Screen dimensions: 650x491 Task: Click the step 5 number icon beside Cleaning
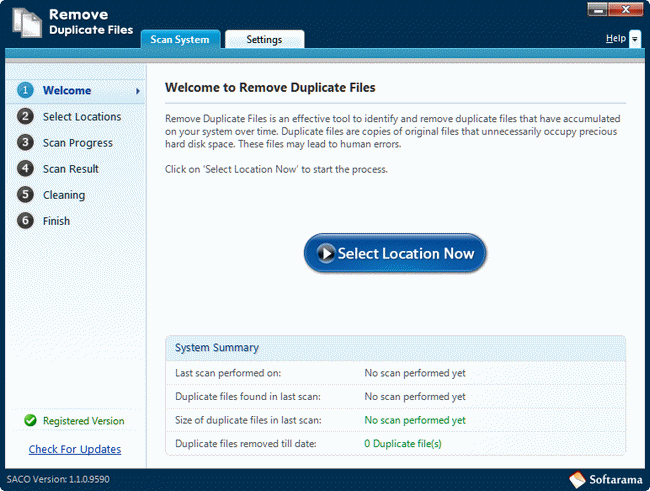tap(25, 194)
